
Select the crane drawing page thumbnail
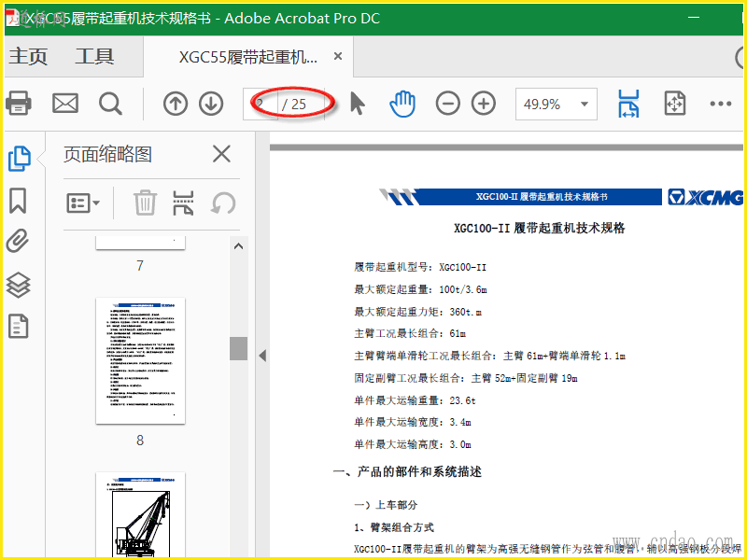pyautogui.click(x=141, y=516)
